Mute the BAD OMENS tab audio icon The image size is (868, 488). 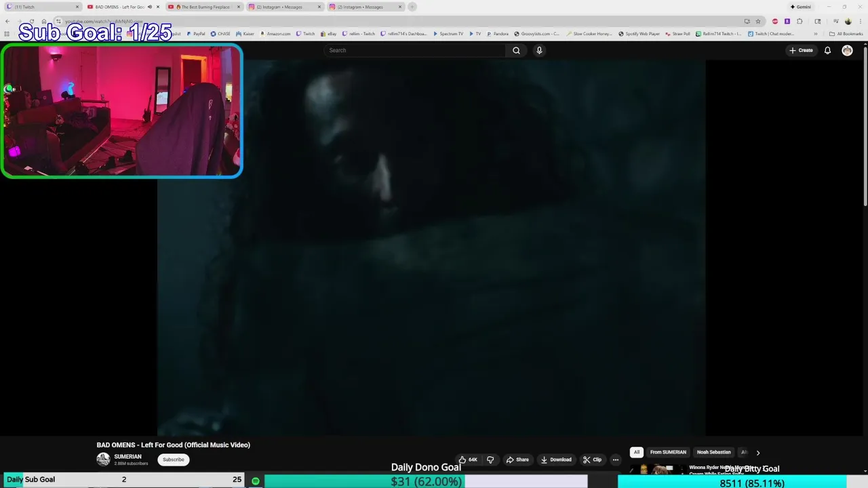point(149,7)
